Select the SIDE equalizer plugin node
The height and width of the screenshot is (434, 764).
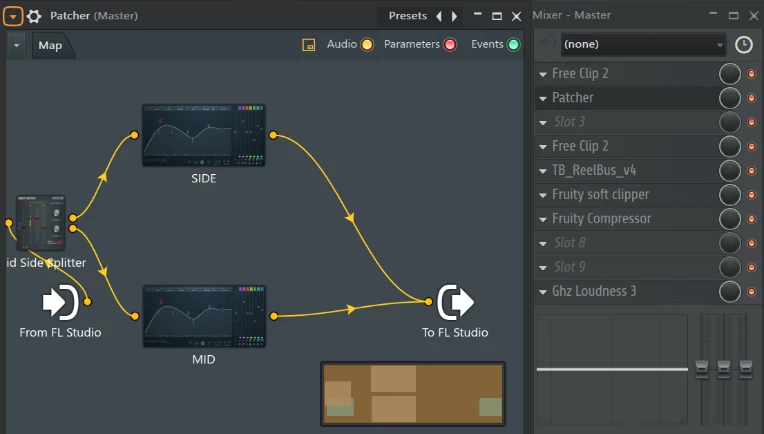pos(203,135)
